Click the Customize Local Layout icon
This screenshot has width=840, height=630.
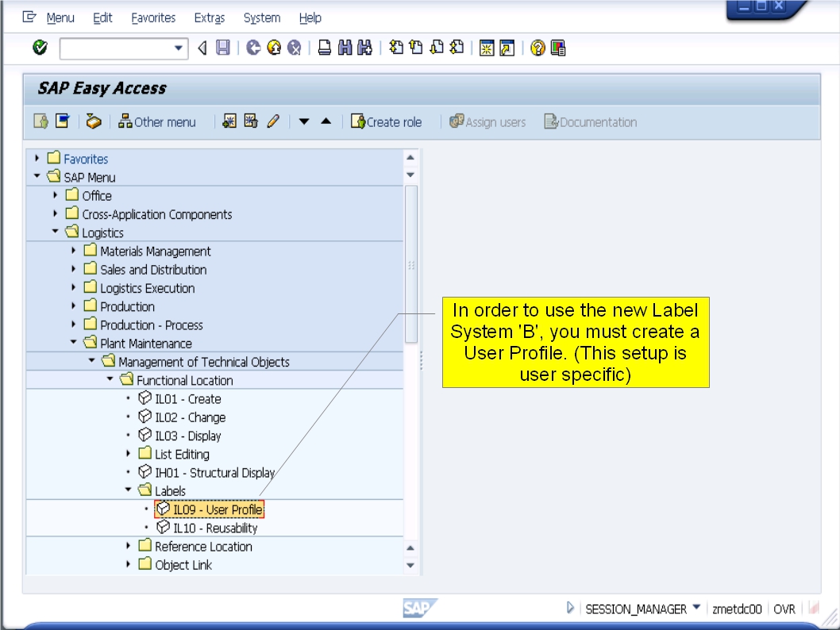coord(557,48)
